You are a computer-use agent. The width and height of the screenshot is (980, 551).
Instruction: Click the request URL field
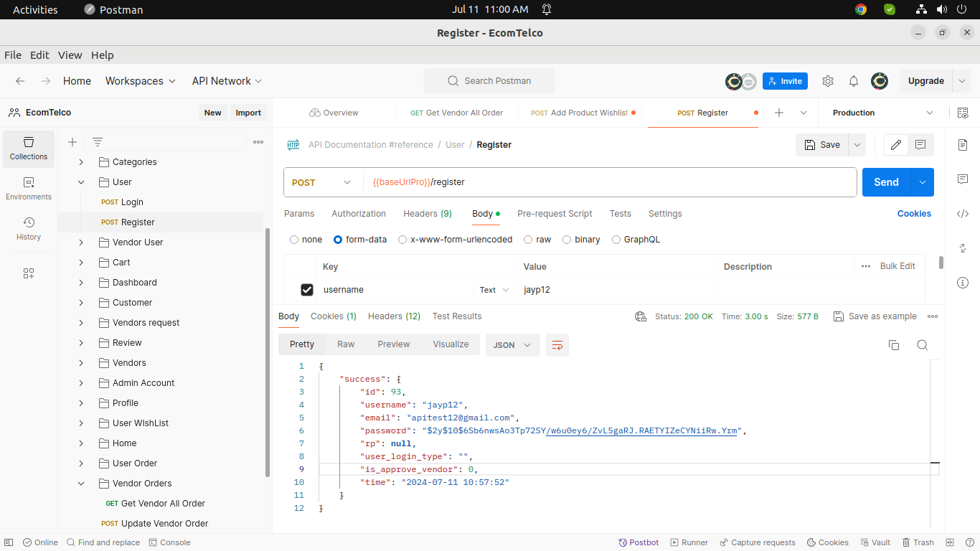coord(610,182)
